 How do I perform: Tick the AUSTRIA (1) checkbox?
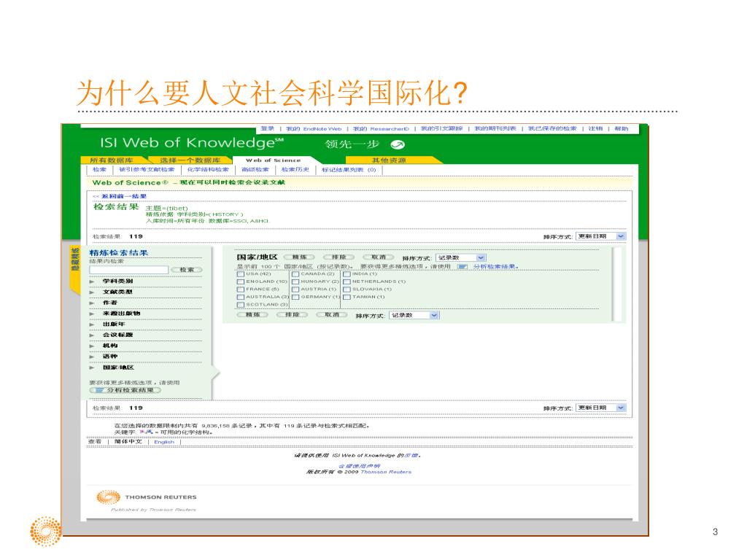(x=295, y=289)
